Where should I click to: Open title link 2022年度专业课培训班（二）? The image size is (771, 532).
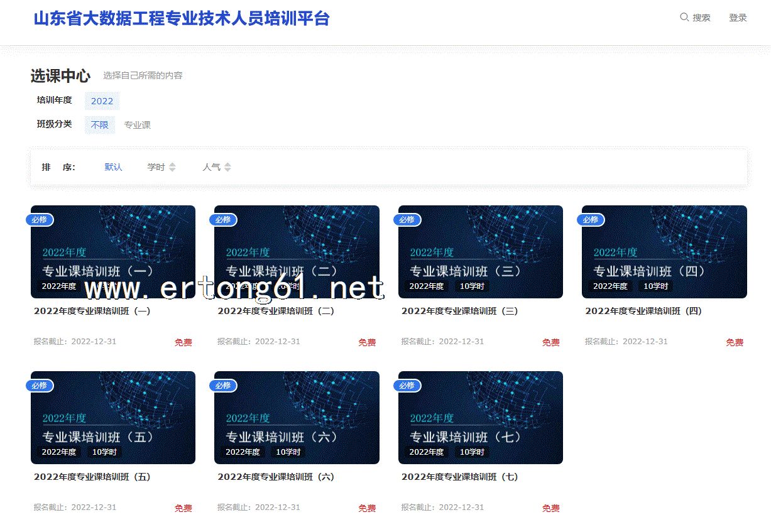[276, 311]
